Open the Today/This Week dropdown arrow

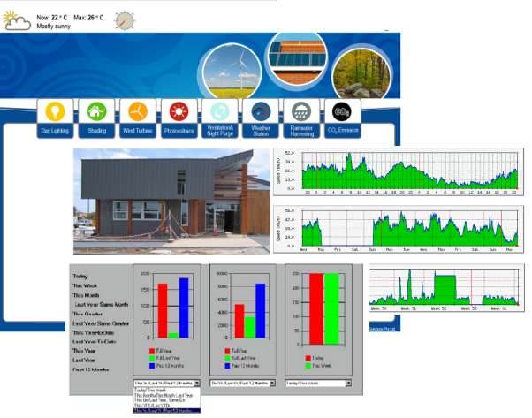point(348,383)
